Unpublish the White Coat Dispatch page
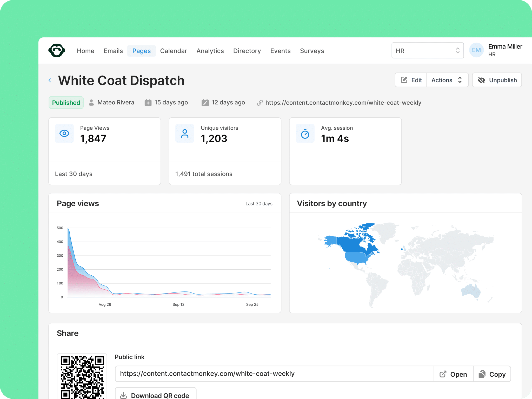This screenshot has width=532, height=399. tap(497, 80)
